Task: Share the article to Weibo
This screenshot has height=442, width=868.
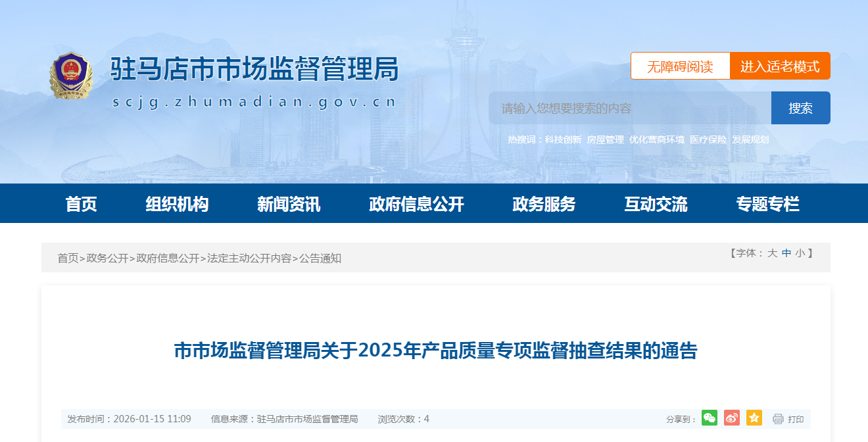Action: tap(732, 418)
